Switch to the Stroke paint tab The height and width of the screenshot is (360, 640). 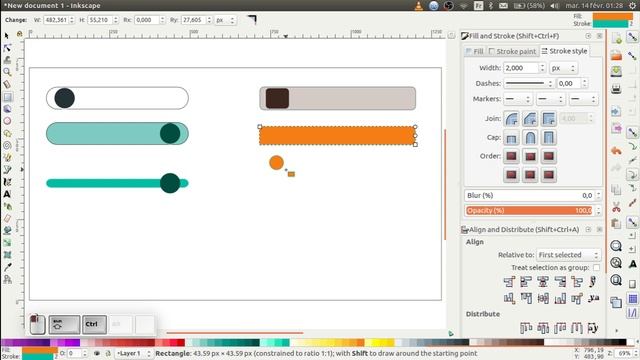pos(512,51)
